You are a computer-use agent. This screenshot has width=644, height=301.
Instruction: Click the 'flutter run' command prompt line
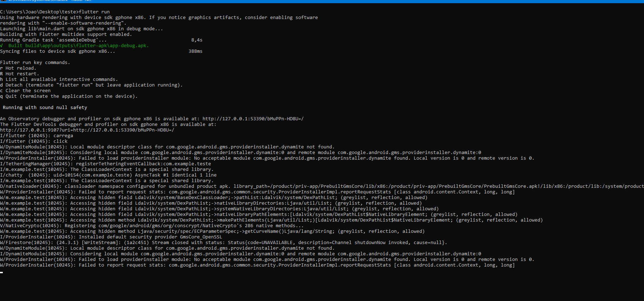click(55, 12)
